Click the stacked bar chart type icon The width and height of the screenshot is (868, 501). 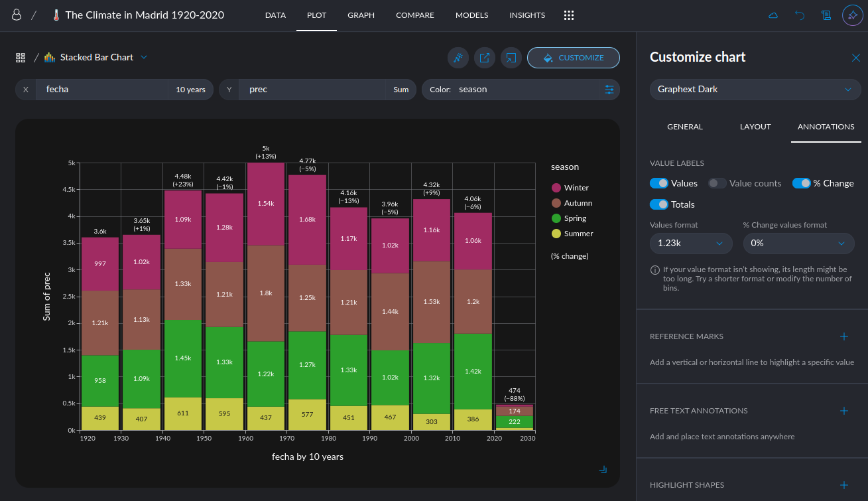(50, 58)
